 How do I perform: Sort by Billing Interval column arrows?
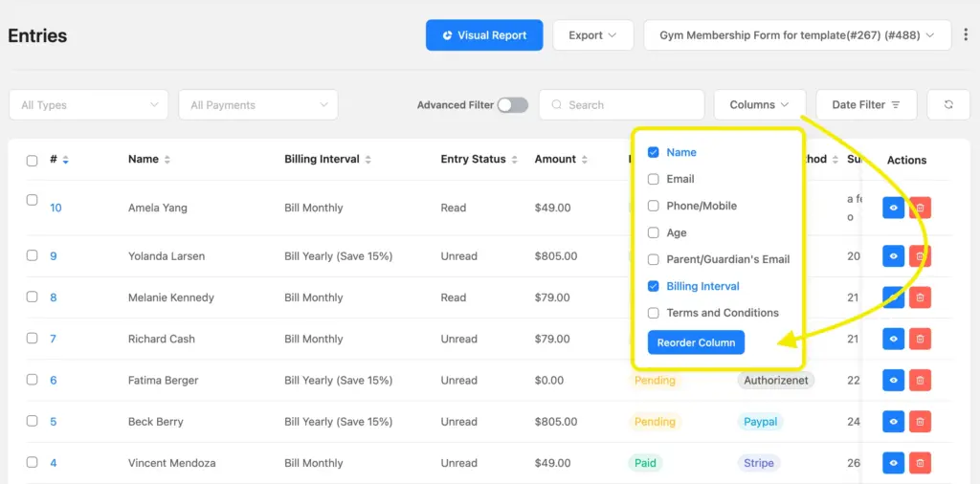click(x=368, y=160)
